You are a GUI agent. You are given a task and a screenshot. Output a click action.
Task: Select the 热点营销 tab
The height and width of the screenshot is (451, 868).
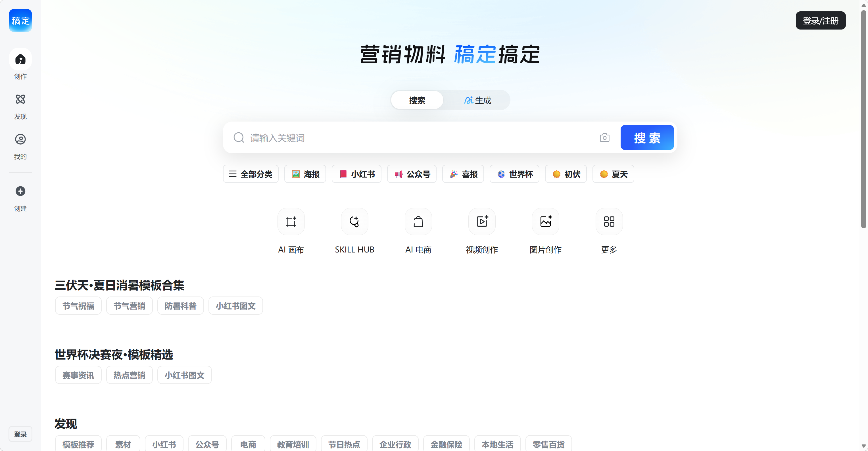(130, 375)
